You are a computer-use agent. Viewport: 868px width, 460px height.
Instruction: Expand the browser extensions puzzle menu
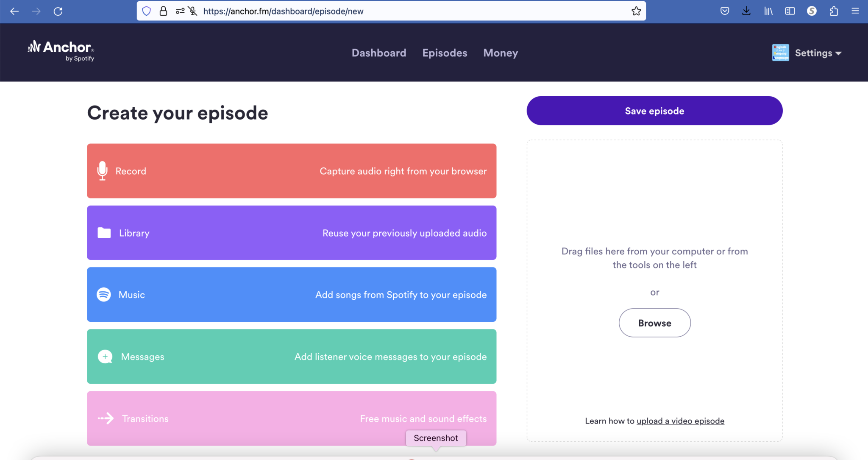tap(834, 11)
